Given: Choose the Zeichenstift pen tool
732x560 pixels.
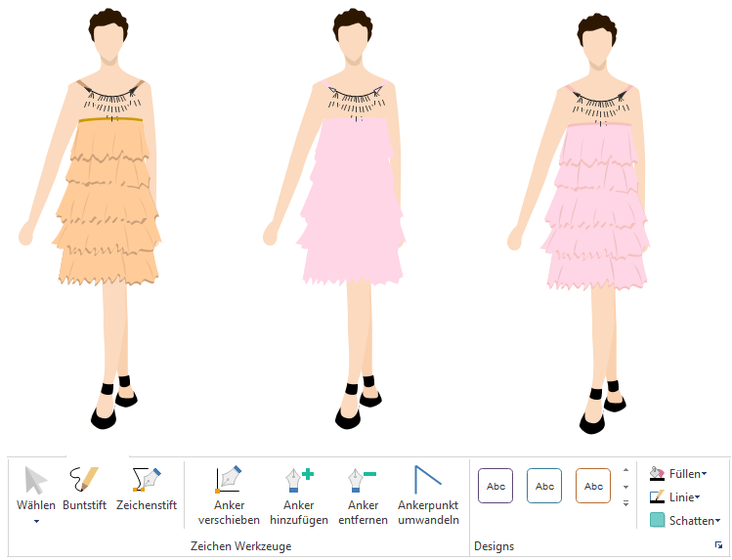Looking at the screenshot, I should pyautogui.click(x=146, y=481).
